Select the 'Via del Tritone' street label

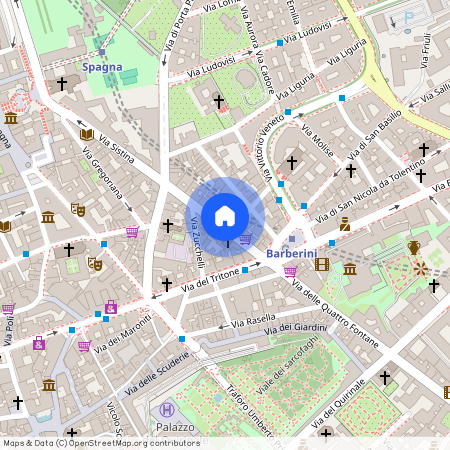tap(210, 280)
